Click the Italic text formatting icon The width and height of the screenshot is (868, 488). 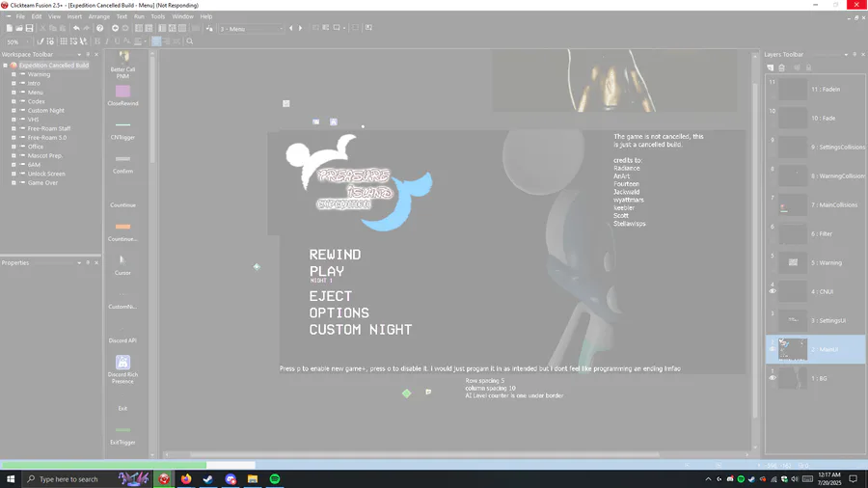pyautogui.click(x=107, y=41)
